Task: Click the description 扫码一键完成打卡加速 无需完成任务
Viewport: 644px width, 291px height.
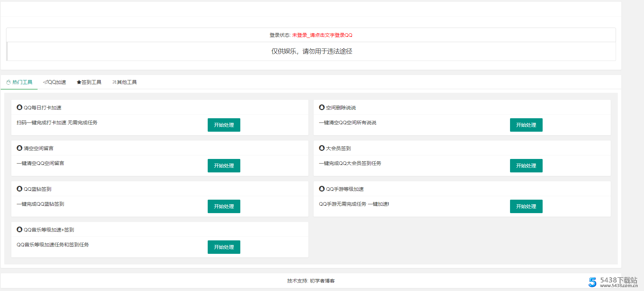Action: (57, 122)
